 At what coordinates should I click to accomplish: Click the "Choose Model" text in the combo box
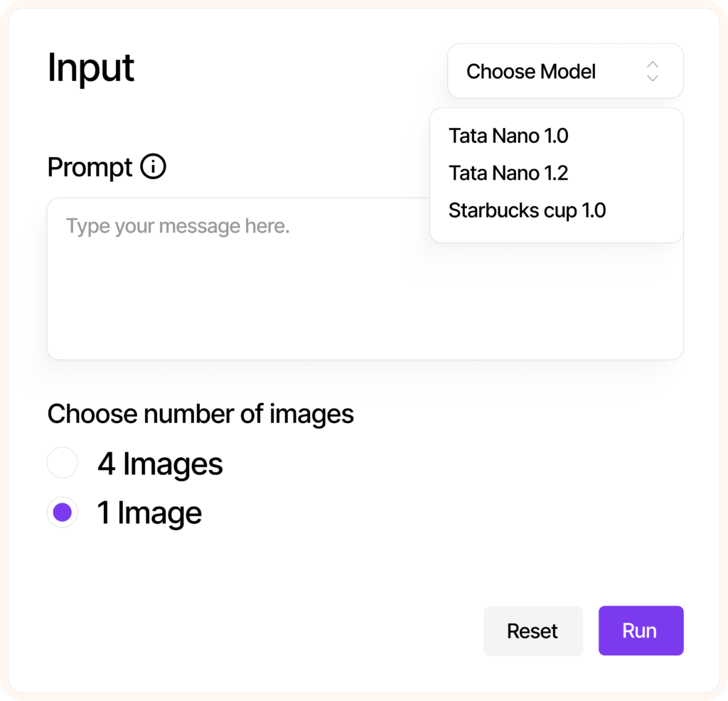point(530,72)
